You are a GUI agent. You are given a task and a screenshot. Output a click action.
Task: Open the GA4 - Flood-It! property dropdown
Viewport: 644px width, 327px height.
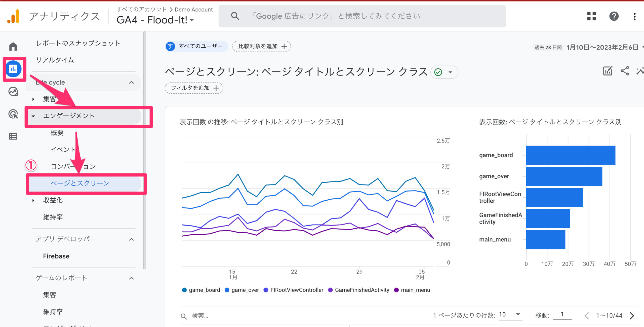tap(155, 20)
